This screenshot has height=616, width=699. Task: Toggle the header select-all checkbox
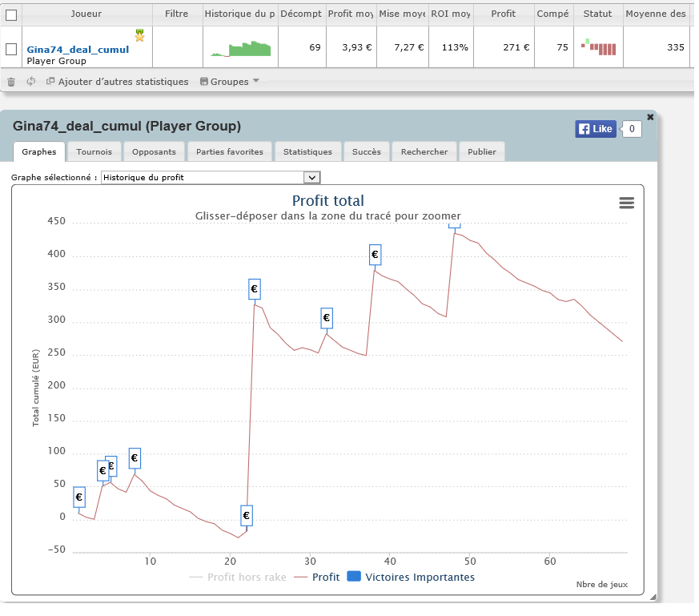tap(11, 15)
